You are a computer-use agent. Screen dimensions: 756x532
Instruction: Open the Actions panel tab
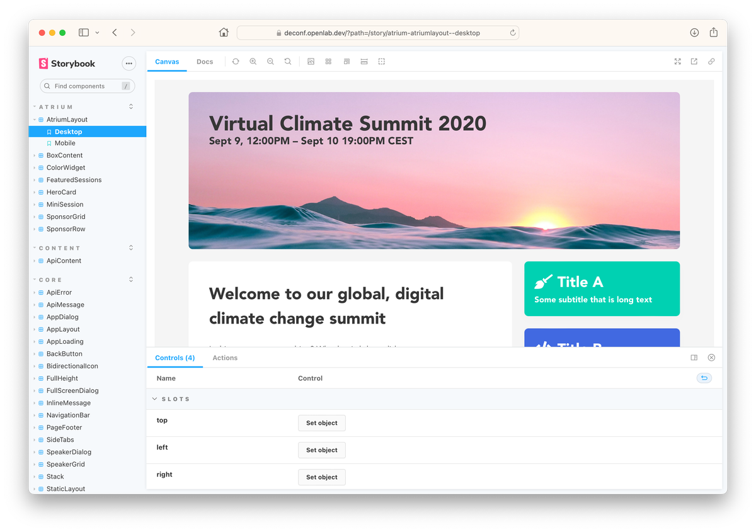coord(225,358)
